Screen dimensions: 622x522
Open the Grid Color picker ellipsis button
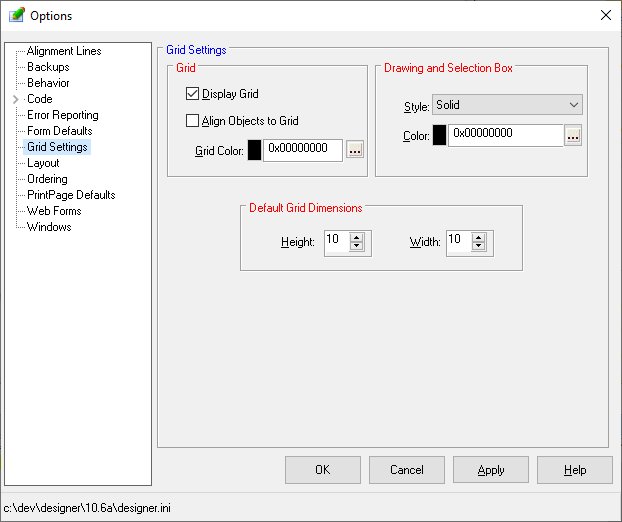[x=355, y=150]
